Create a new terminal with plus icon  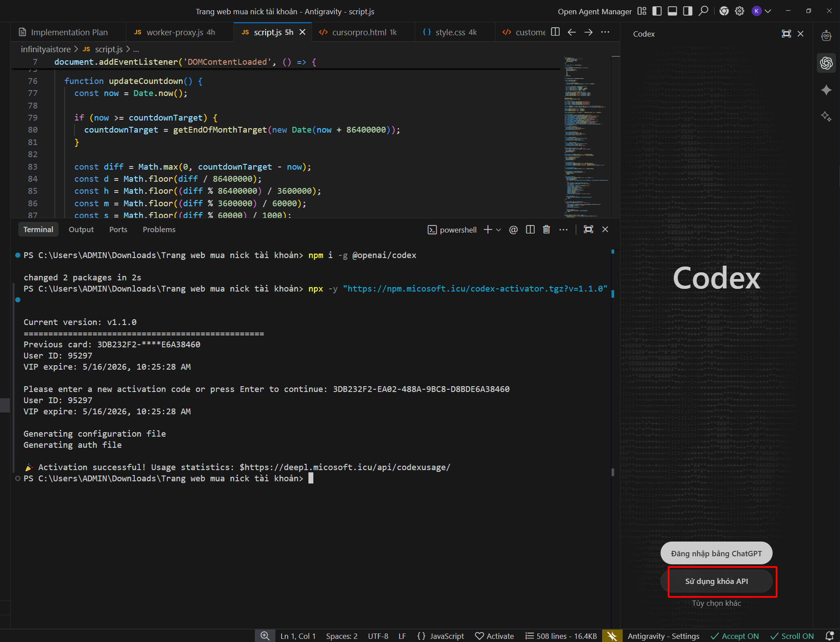click(488, 229)
